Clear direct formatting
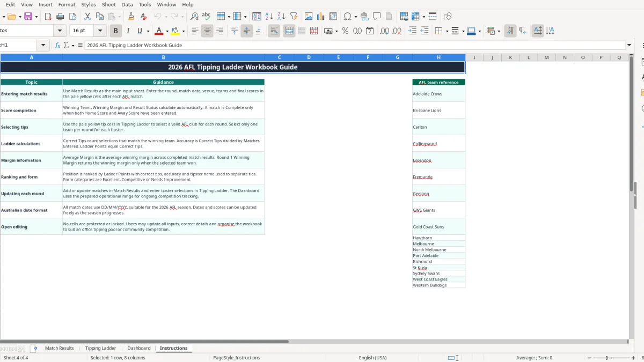 click(143, 17)
